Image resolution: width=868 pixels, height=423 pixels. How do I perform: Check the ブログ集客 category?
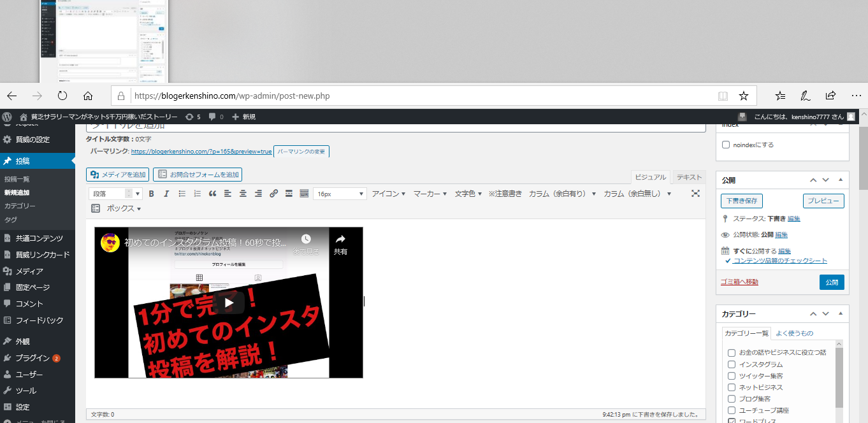[x=732, y=399]
